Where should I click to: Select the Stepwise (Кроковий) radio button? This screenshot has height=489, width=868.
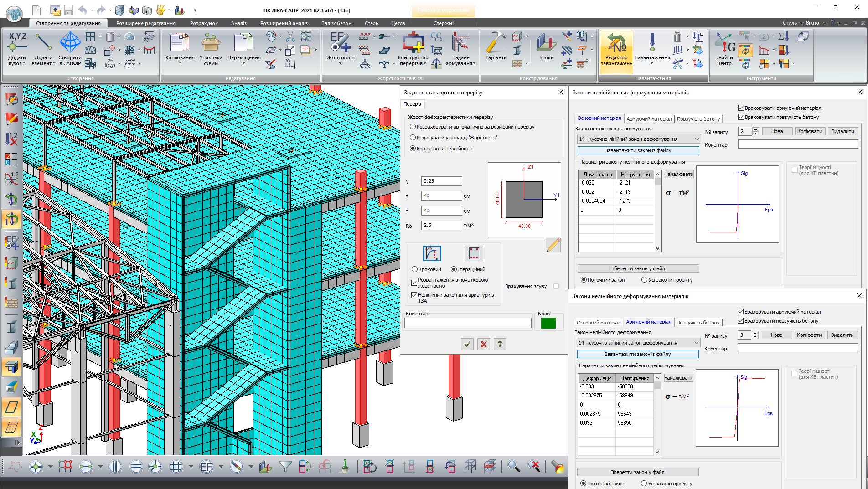414,269
